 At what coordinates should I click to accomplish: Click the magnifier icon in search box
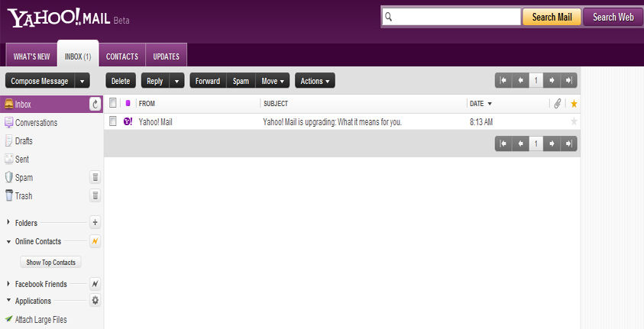click(x=389, y=17)
